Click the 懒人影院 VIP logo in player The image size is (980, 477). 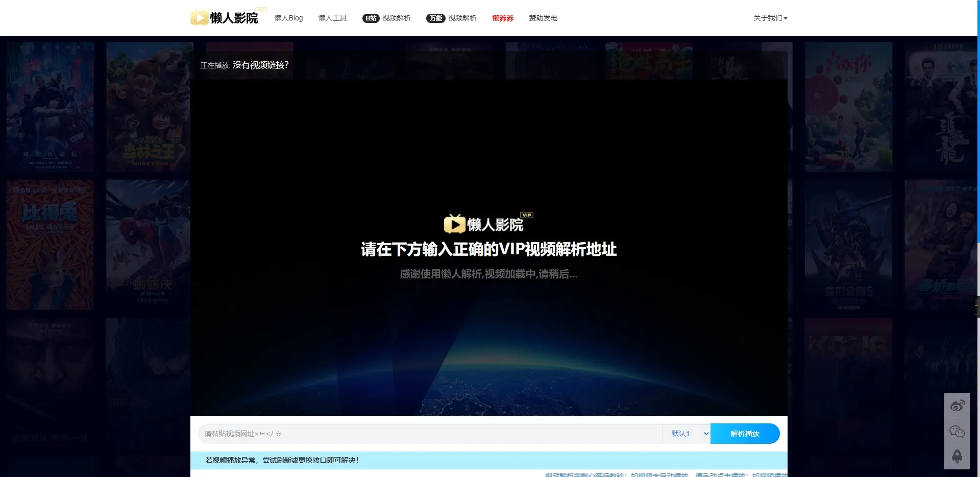pyautogui.click(x=488, y=223)
